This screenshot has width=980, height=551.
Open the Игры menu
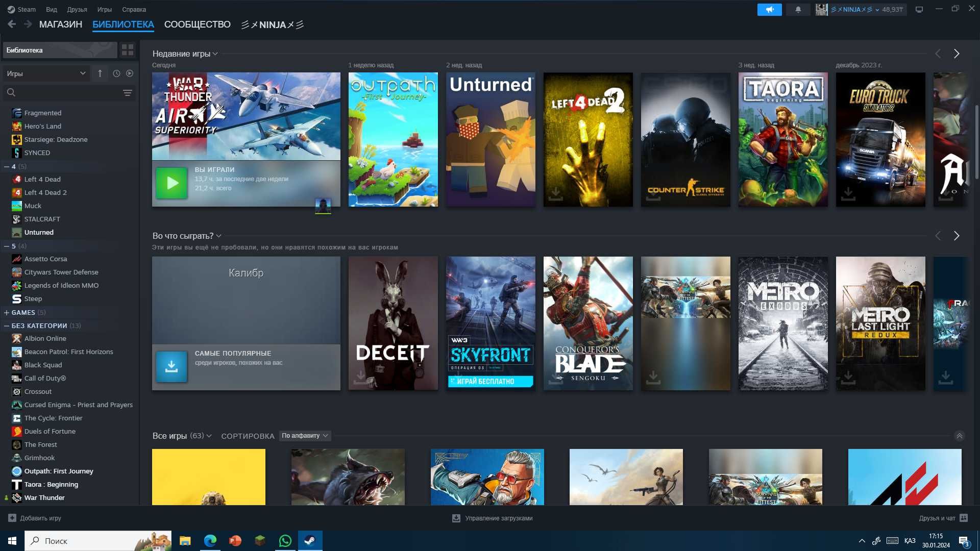coord(105,9)
